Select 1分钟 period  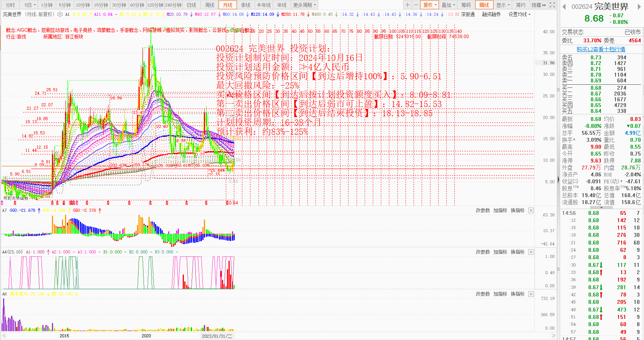pos(47,5)
